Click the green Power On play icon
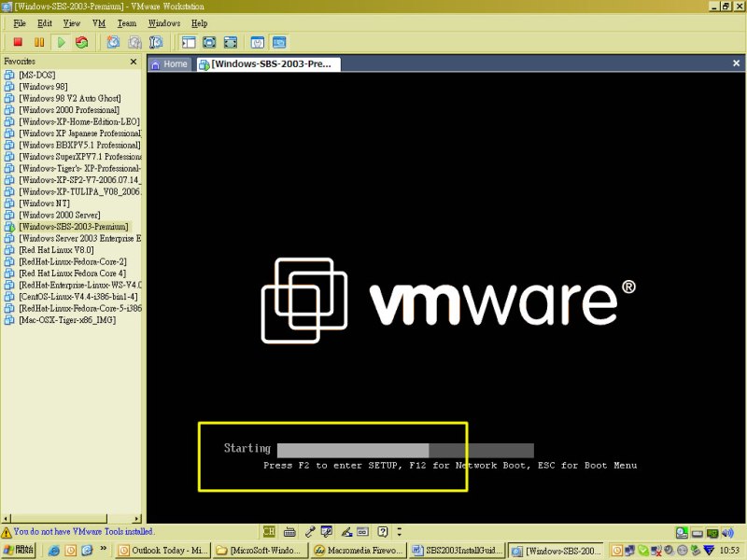 pyautogui.click(x=61, y=42)
